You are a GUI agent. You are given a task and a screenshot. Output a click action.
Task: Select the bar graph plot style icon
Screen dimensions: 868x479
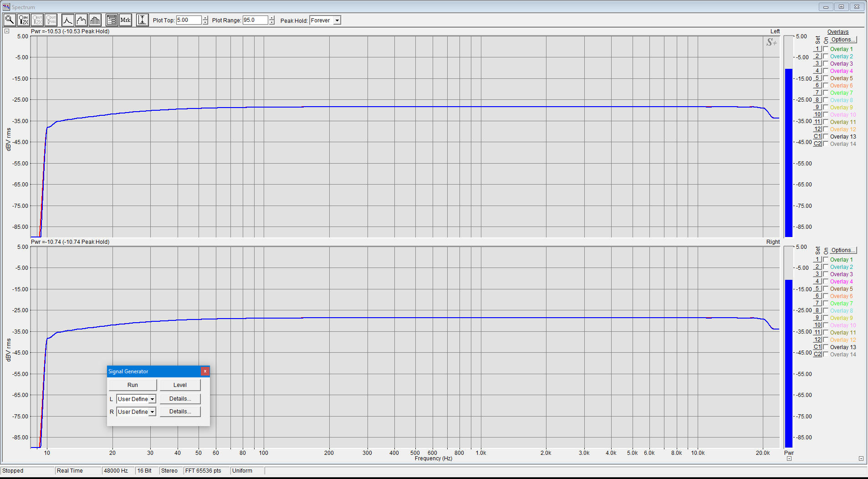click(x=95, y=20)
